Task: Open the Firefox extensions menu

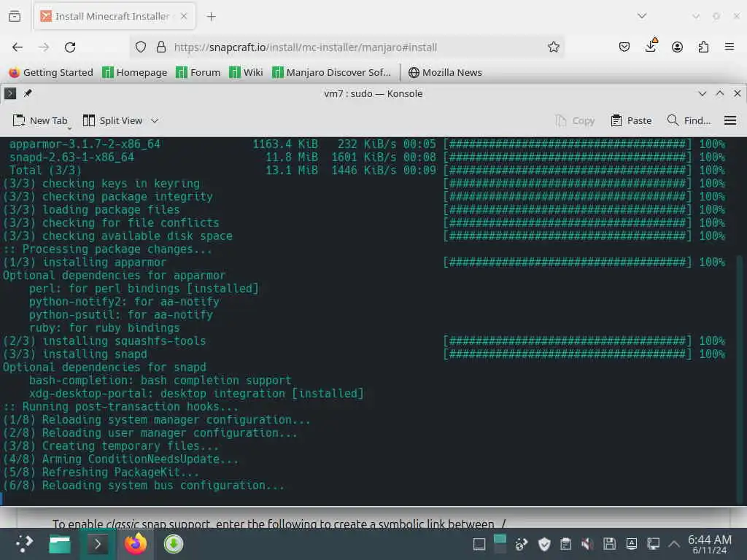Action: pos(703,47)
